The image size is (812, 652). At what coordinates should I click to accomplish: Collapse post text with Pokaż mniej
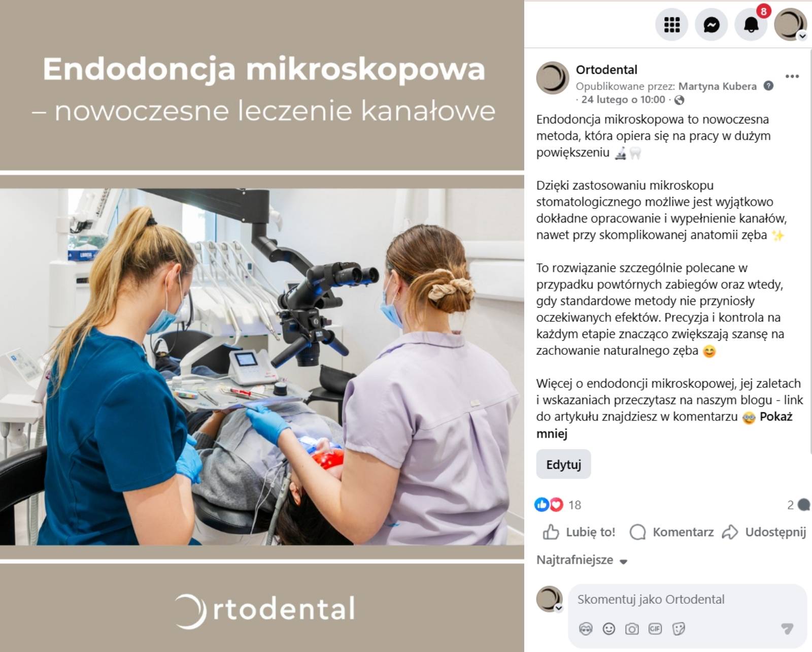tap(666, 425)
